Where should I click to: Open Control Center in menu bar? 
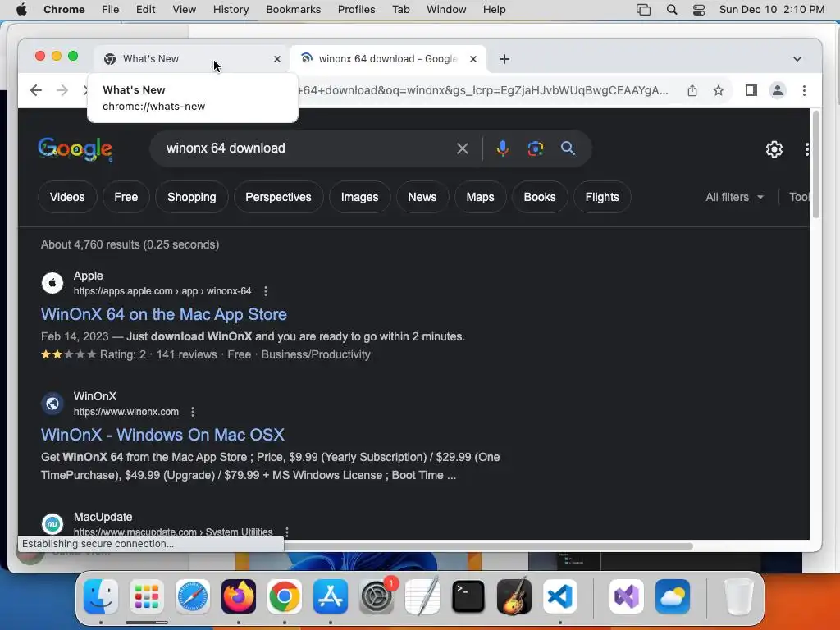(699, 10)
